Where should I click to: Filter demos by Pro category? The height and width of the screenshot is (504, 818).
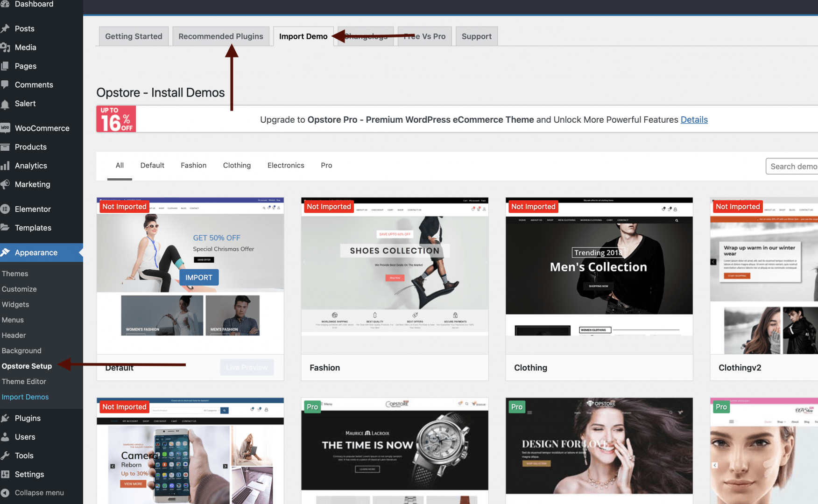point(326,165)
